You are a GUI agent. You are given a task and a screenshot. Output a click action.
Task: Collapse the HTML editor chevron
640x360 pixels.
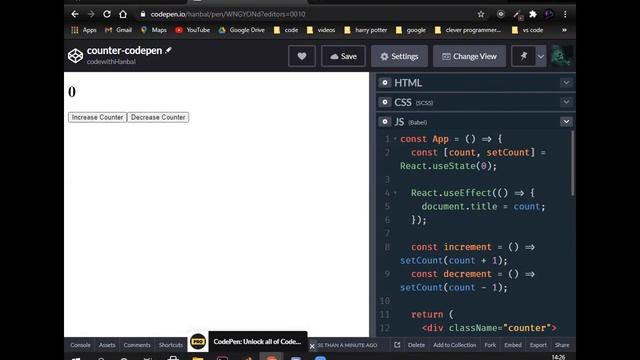click(x=566, y=82)
